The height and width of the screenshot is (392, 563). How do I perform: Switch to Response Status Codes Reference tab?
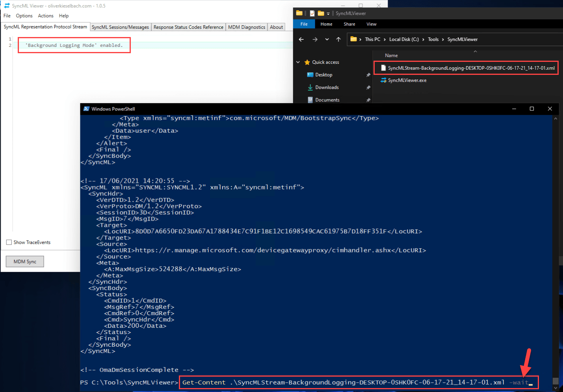(188, 27)
